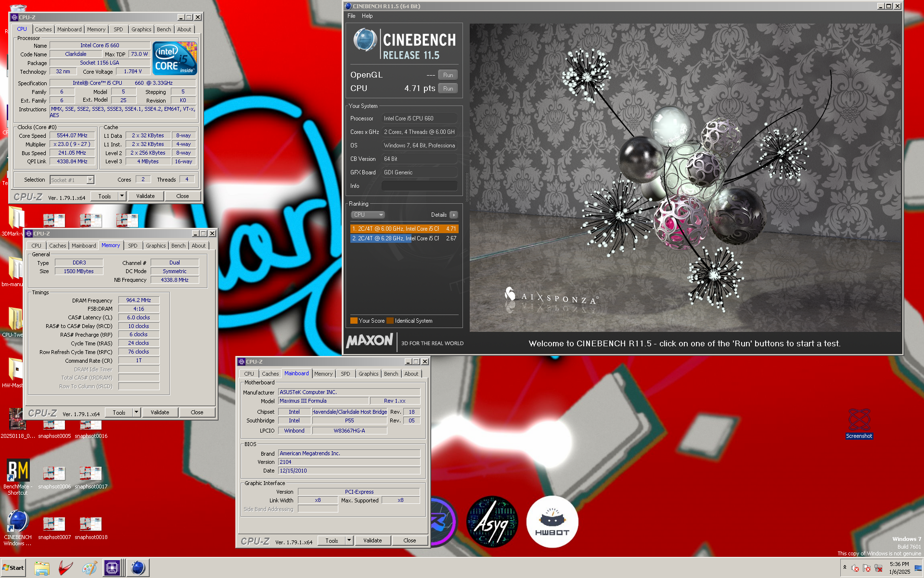This screenshot has width=924, height=578.
Task: Open About tab in Memory CPU-Z window
Action: pos(198,246)
